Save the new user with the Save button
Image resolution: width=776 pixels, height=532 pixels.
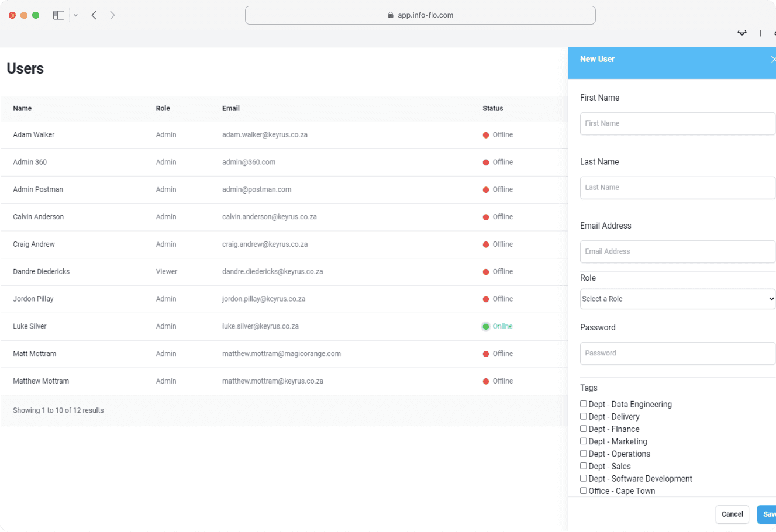coord(769,514)
